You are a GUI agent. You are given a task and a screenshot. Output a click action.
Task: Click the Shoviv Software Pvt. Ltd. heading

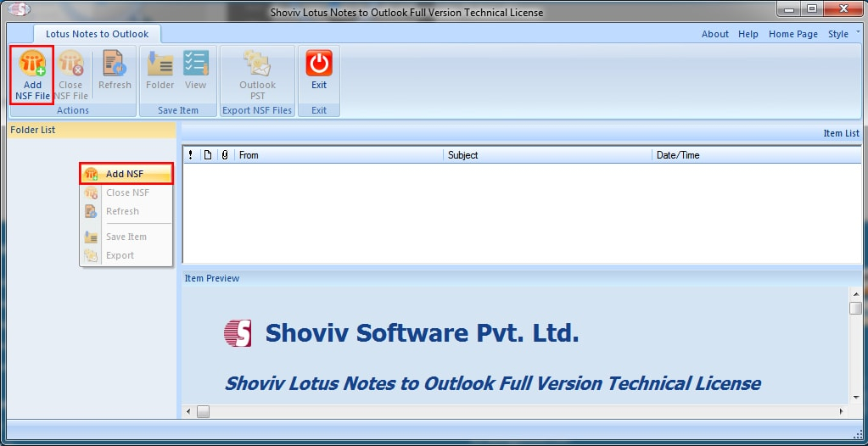coord(423,333)
